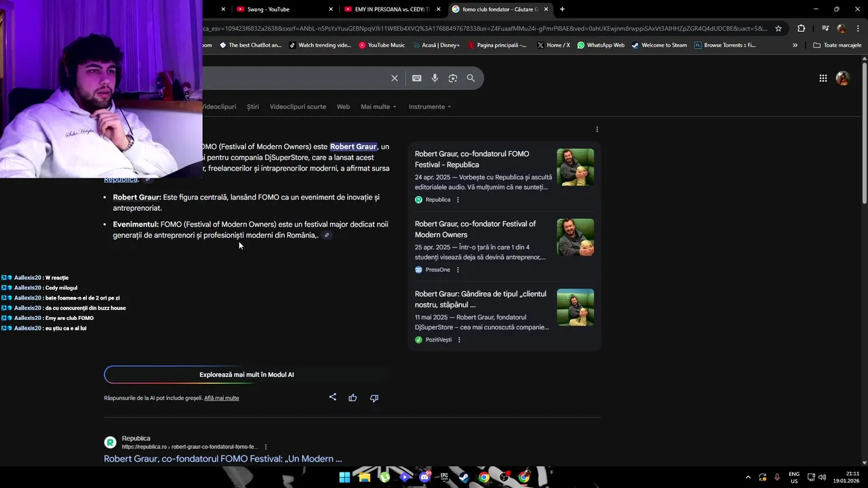Open 'YouTube Music' bookmark
This screenshot has width=868, height=488.
(382, 45)
